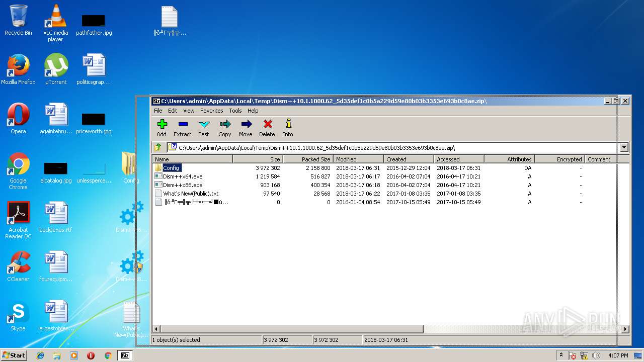Viewport: 644px width, 362px height.
Task: Sort by the Name column header
Action: (x=193, y=159)
